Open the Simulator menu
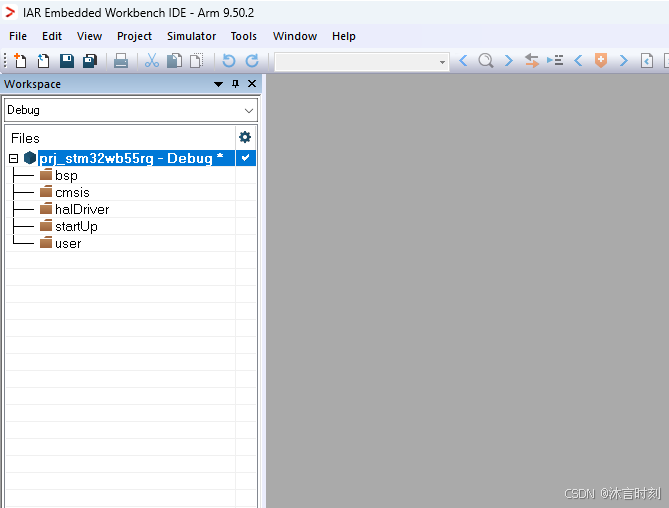Screen dimensions: 669x508 coord(192,36)
